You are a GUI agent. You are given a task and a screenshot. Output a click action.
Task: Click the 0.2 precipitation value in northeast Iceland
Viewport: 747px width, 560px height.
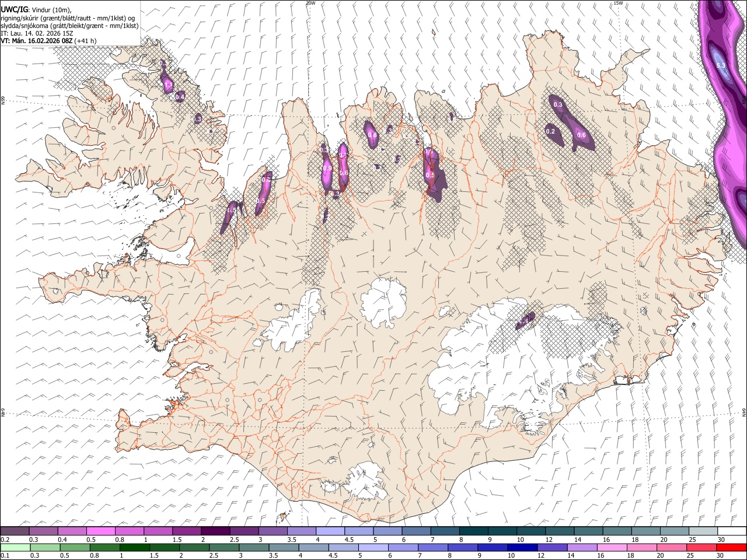pyautogui.click(x=550, y=131)
